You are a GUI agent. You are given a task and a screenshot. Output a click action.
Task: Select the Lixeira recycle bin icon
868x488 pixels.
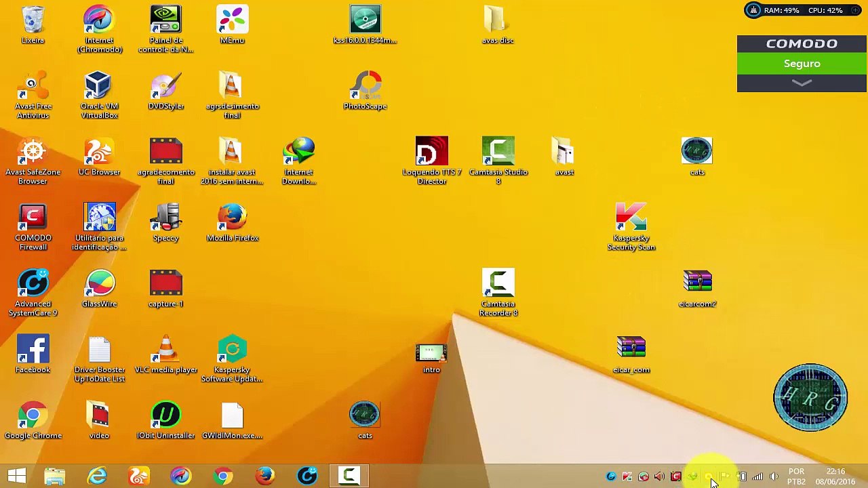[x=33, y=25]
